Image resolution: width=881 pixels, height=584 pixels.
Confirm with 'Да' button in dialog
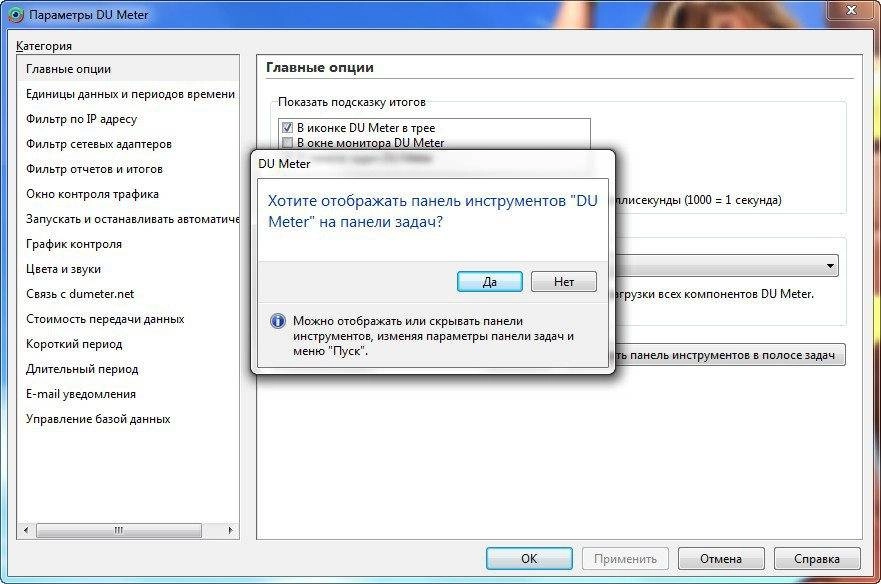(x=489, y=282)
